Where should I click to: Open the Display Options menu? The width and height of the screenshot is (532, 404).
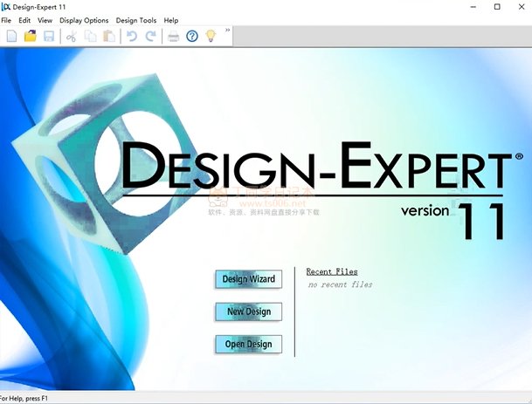[84, 20]
